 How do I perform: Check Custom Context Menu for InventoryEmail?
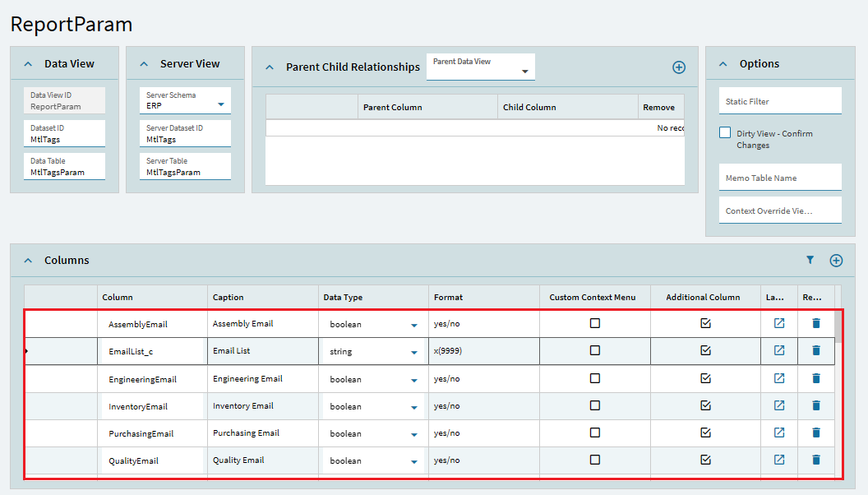[594, 405]
